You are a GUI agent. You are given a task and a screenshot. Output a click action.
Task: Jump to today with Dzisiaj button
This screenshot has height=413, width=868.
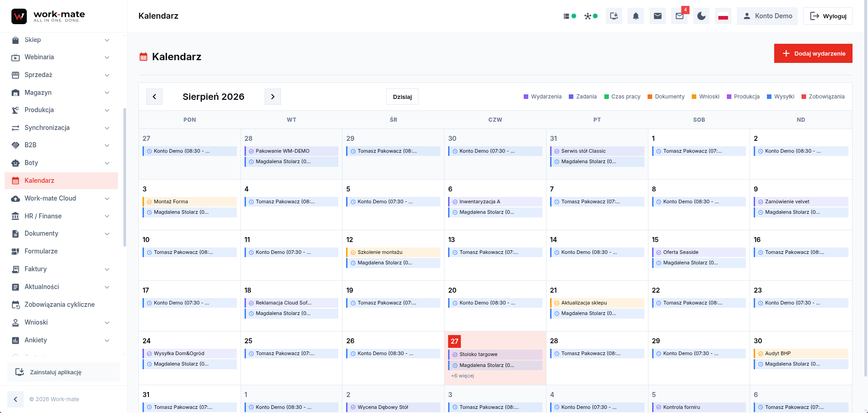tap(402, 97)
